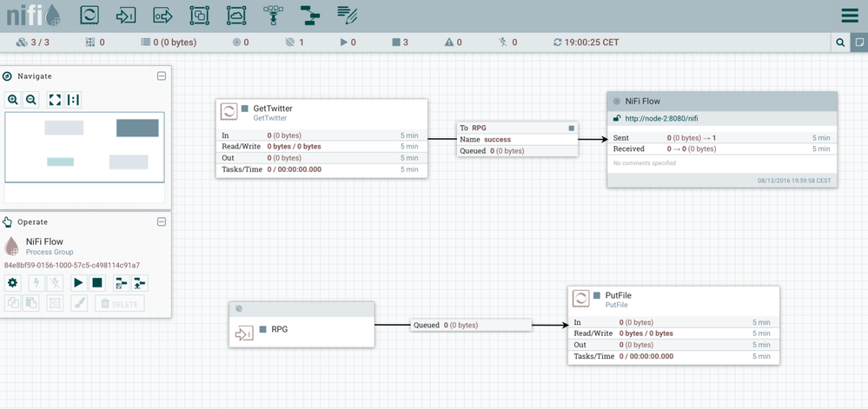868x409 pixels.
Task: Click the fit-to-screen icon in Navigate
Action: 55,100
